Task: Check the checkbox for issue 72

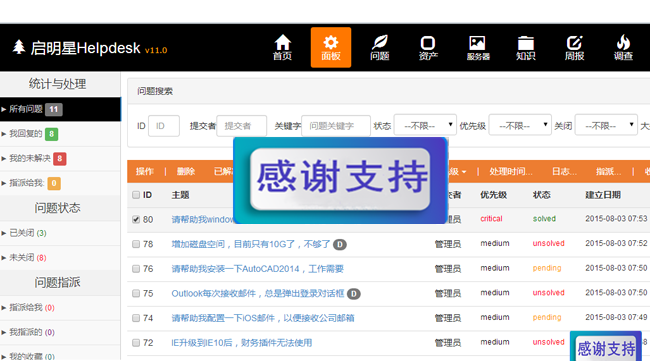Action: pos(136,343)
